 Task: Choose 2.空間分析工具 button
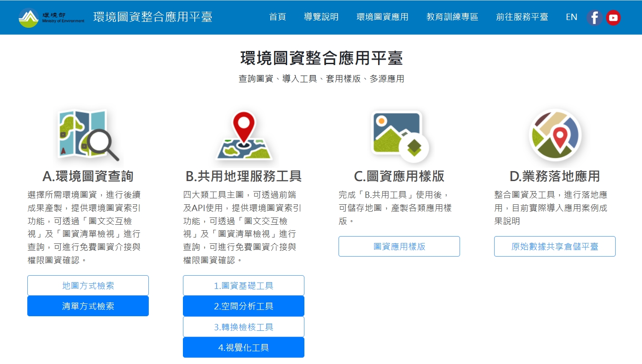tap(243, 306)
